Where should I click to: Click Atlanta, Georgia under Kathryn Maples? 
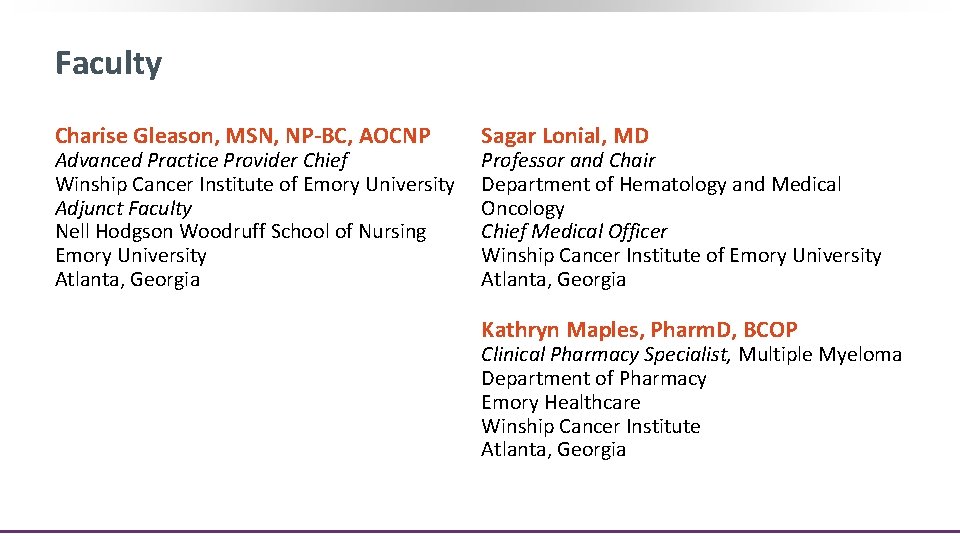tap(553, 450)
